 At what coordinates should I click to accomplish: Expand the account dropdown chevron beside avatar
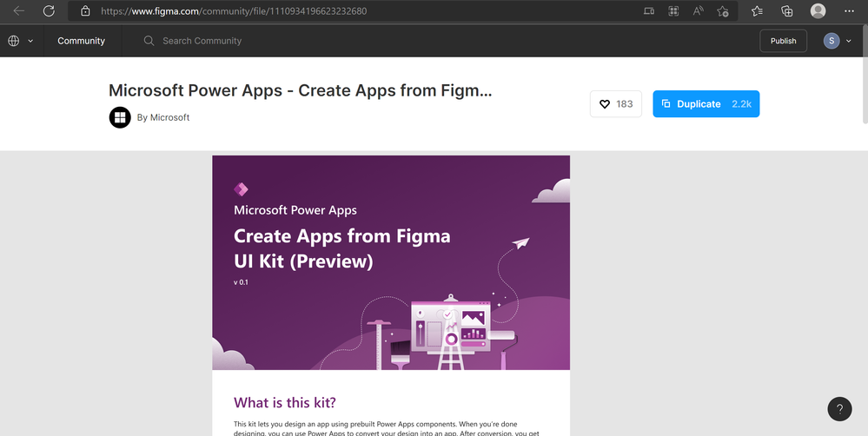tap(849, 41)
